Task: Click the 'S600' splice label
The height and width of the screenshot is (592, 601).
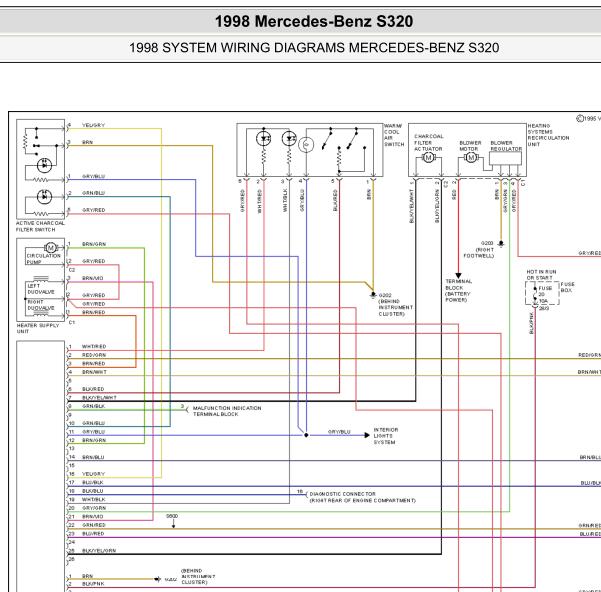Action: pyautogui.click(x=172, y=516)
